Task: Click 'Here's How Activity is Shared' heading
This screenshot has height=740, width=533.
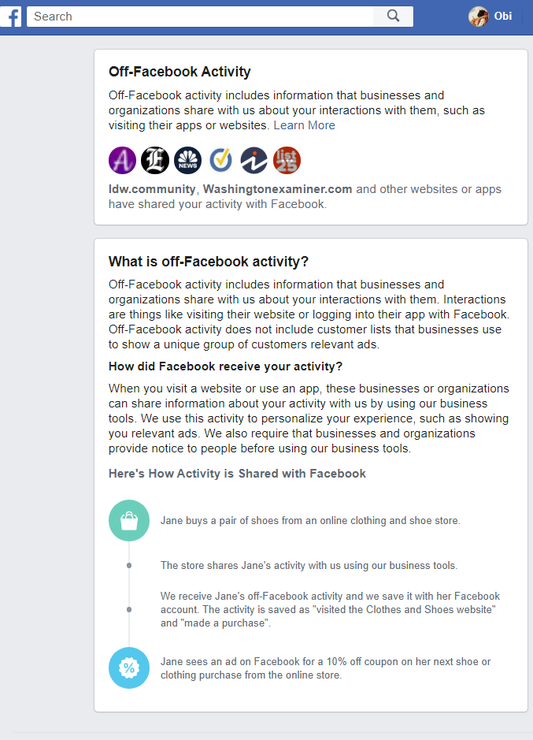Action: tap(237, 473)
